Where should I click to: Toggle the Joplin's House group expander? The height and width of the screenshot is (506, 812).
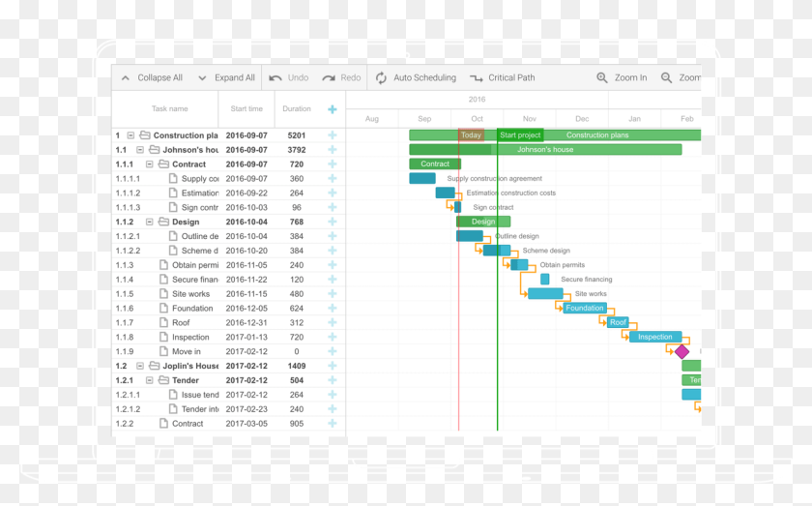click(x=140, y=367)
